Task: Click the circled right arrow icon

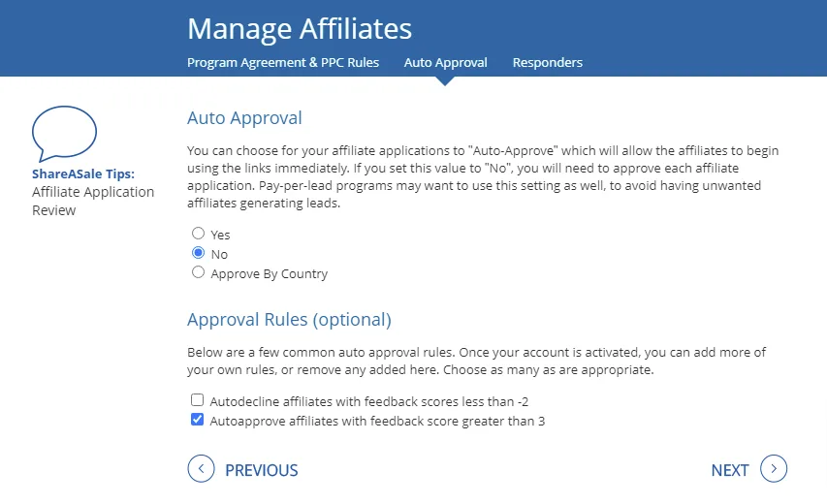Action: click(774, 469)
